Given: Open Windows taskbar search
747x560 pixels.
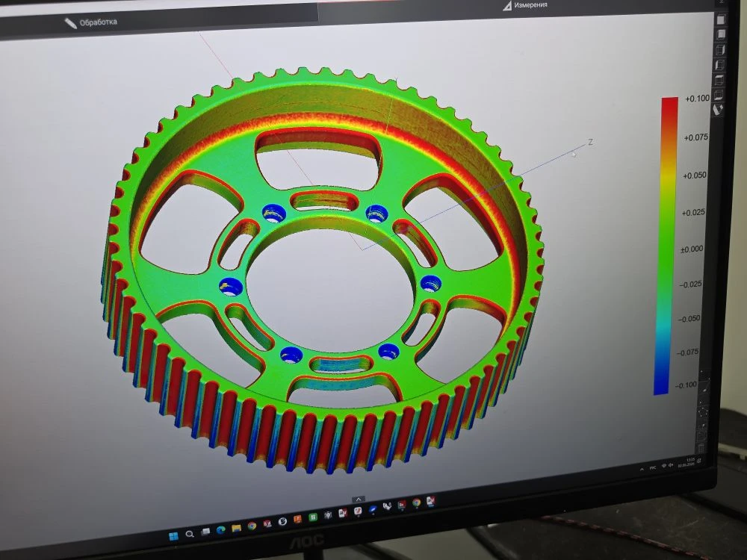Looking at the screenshot, I should point(190,534).
